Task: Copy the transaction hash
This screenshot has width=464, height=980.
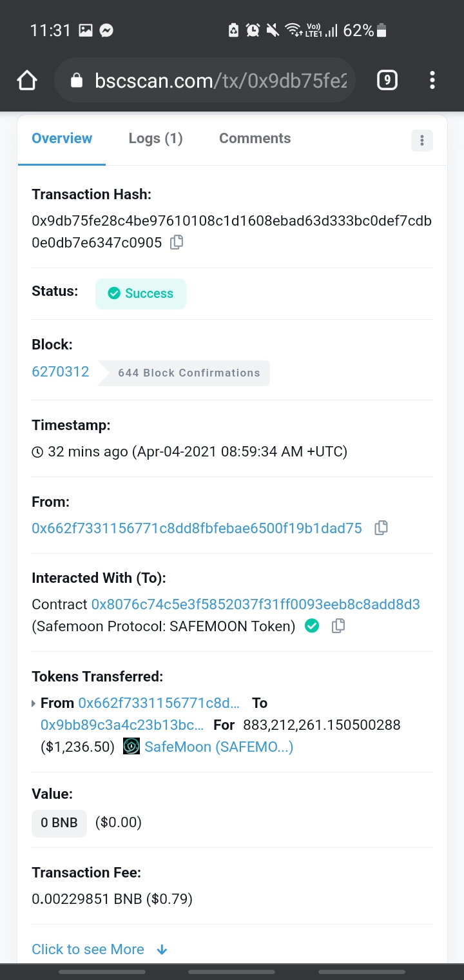Action: point(176,242)
